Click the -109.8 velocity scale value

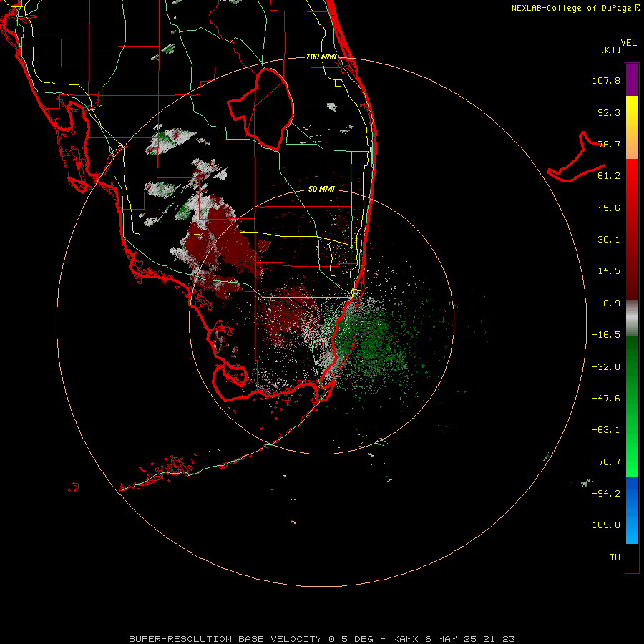tap(603, 525)
